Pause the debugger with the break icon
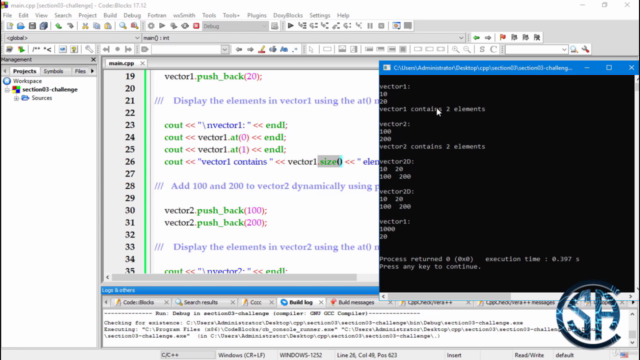The height and width of the screenshot is (360, 640). pyautogui.click(x=370, y=26)
